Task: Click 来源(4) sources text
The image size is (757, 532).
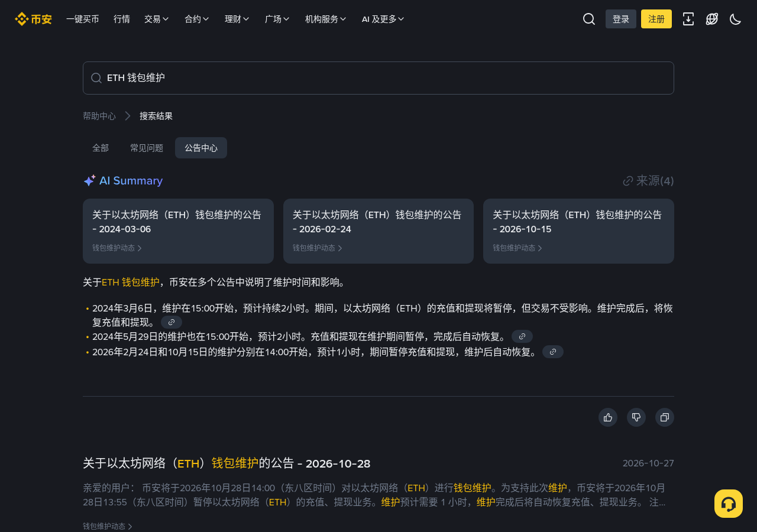Action: [655, 181]
